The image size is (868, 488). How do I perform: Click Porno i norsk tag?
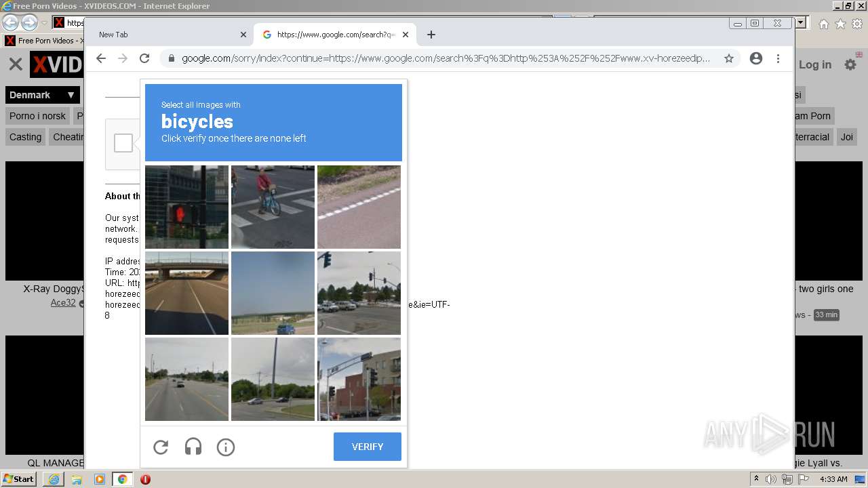(37, 116)
